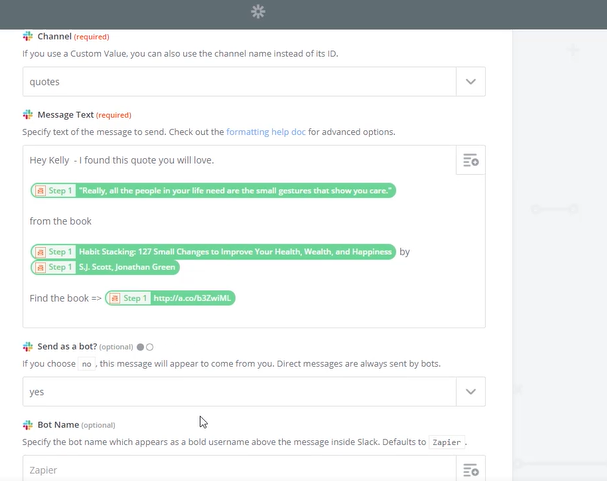Select the quote text Step 1 pill
The image size is (607, 481).
pyautogui.click(x=213, y=190)
